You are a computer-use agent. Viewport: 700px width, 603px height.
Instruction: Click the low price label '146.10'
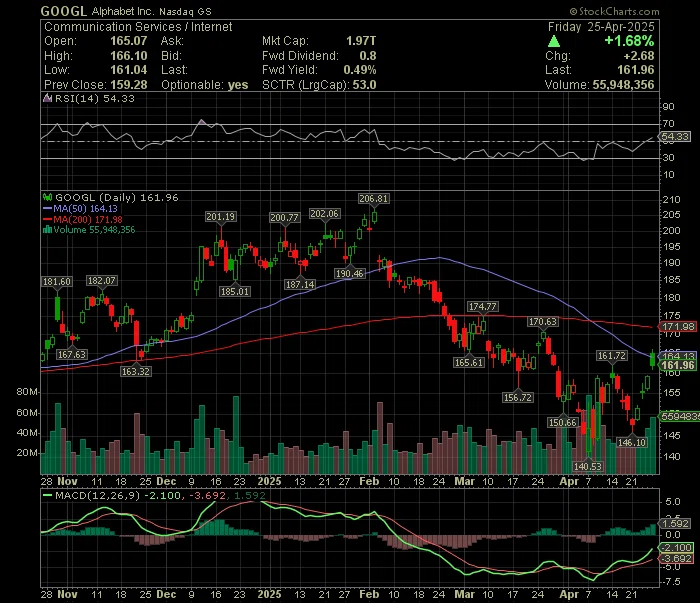(631, 442)
